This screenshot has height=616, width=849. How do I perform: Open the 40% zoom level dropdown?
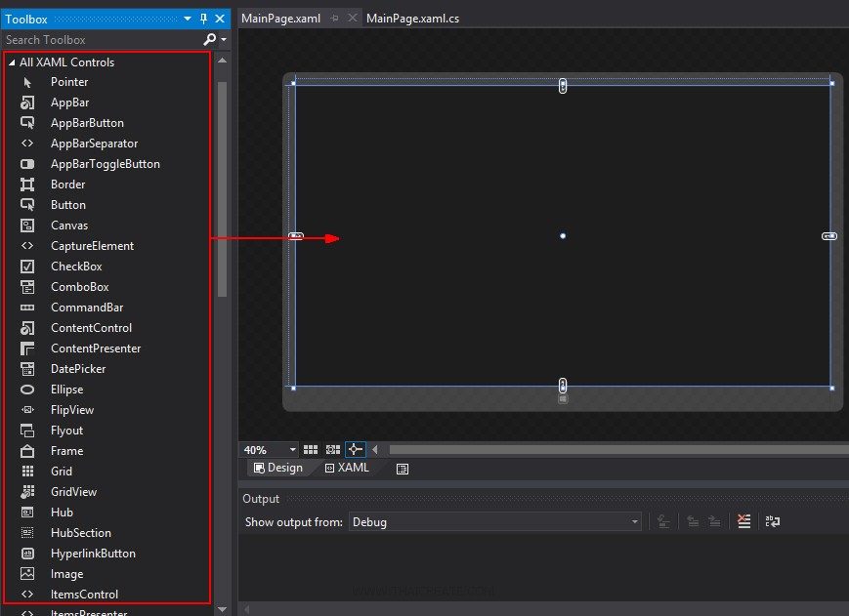click(292, 450)
